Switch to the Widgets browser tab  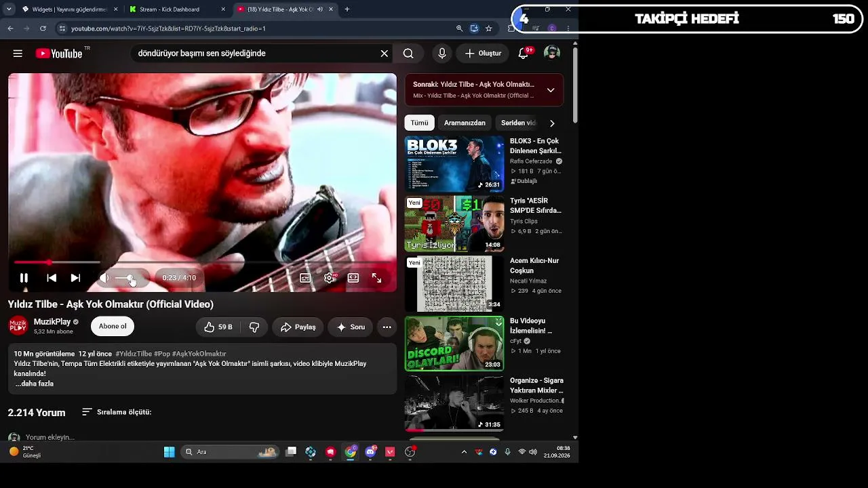click(x=69, y=9)
